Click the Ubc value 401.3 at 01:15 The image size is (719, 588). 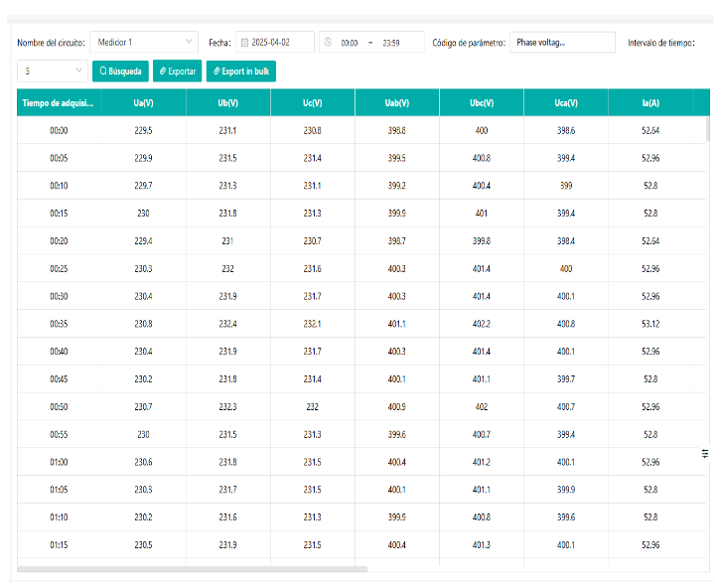[482, 545]
